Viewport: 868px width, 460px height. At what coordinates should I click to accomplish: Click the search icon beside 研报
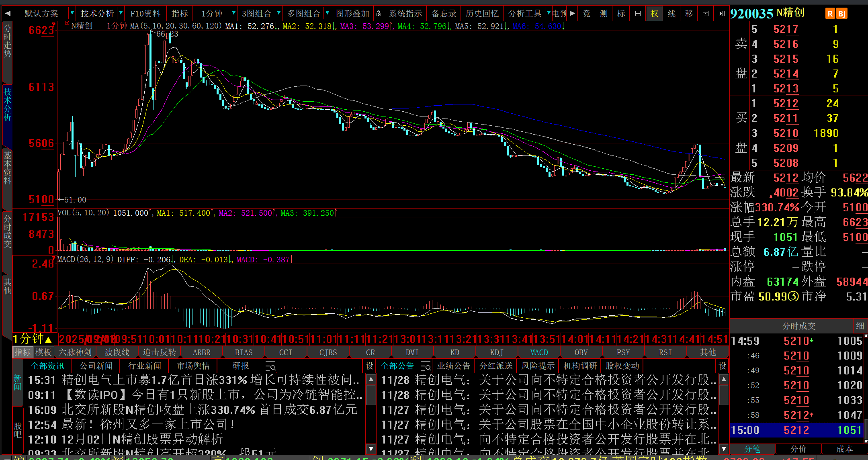pos(270,366)
